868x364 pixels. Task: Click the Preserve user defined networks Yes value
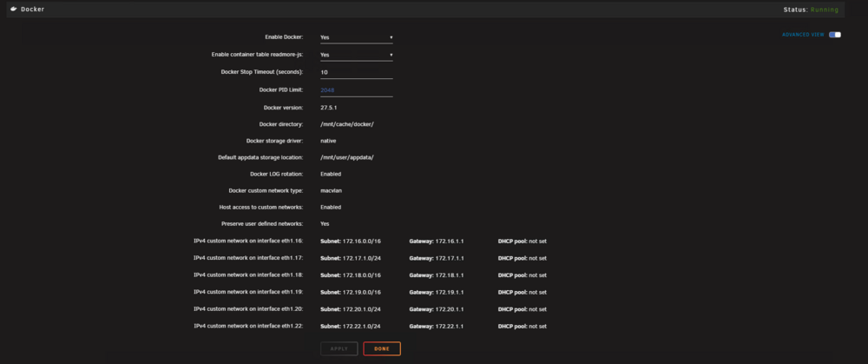coord(325,224)
